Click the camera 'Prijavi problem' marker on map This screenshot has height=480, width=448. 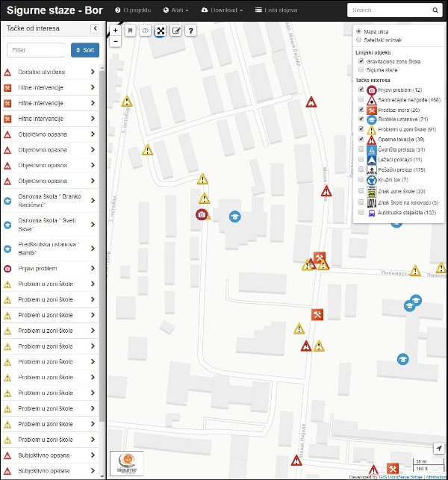coord(201,215)
